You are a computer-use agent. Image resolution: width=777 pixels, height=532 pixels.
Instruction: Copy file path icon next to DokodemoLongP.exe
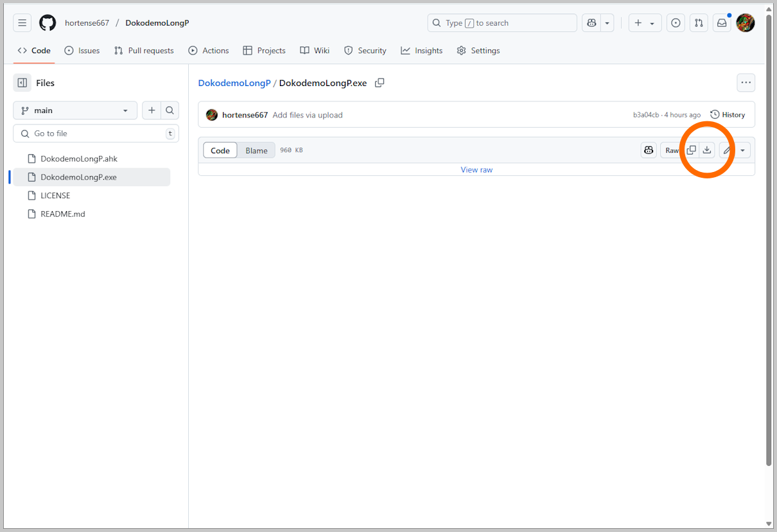click(380, 83)
